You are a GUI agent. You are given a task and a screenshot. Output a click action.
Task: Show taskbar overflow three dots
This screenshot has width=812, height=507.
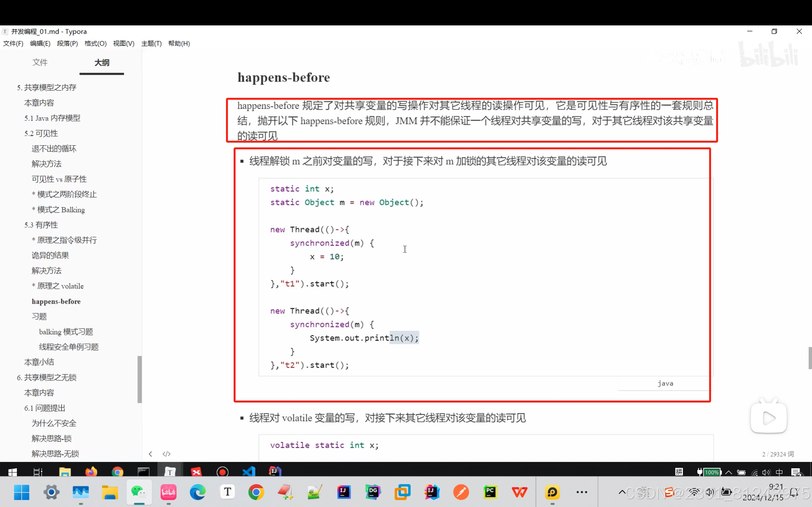coord(582,492)
